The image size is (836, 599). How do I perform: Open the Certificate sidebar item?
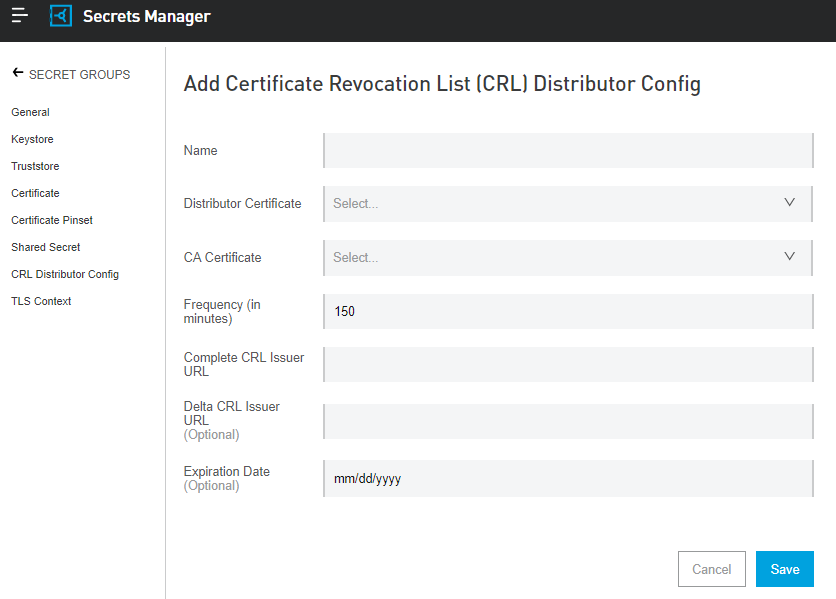(x=35, y=193)
